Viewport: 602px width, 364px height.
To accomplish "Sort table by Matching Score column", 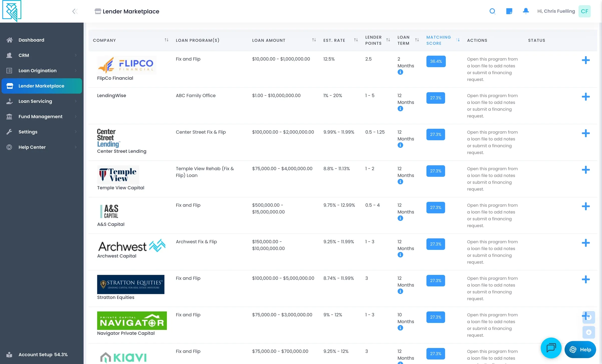I will (x=458, y=40).
